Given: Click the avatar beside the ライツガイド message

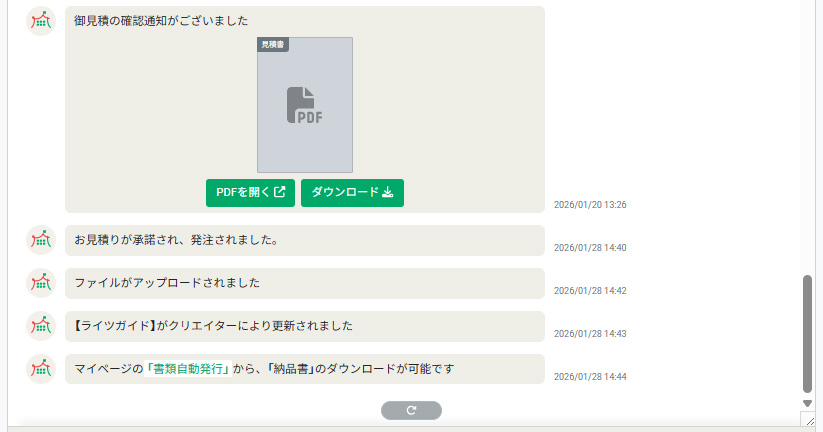Looking at the screenshot, I should pyautogui.click(x=41, y=326).
